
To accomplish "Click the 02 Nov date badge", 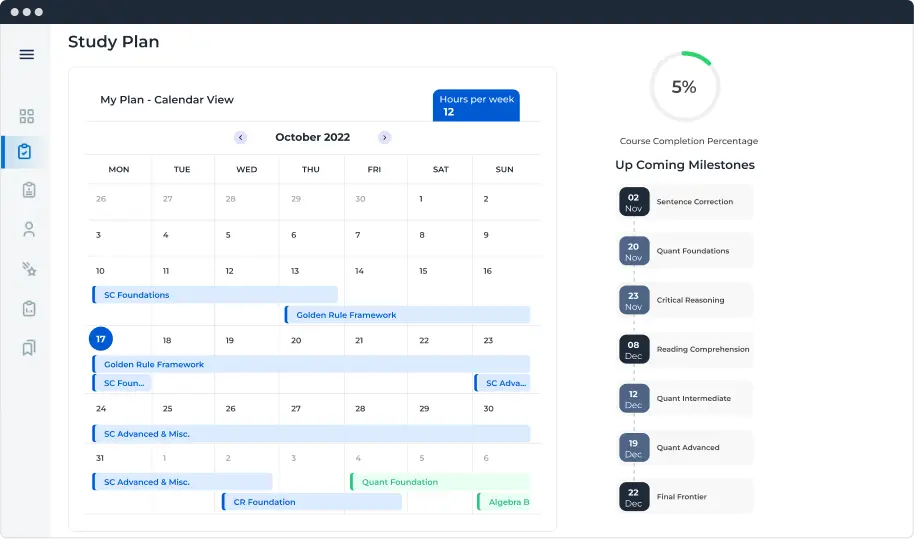I will pyautogui.click(x=634, y=202).
